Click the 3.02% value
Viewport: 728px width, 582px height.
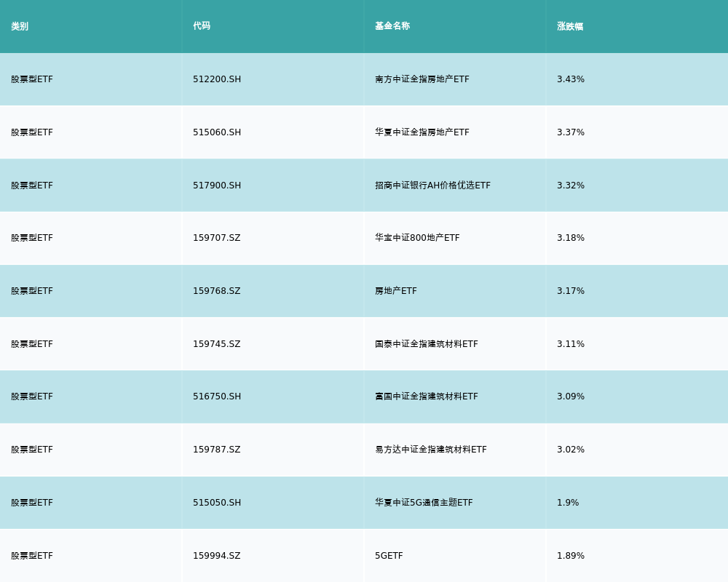571,450
